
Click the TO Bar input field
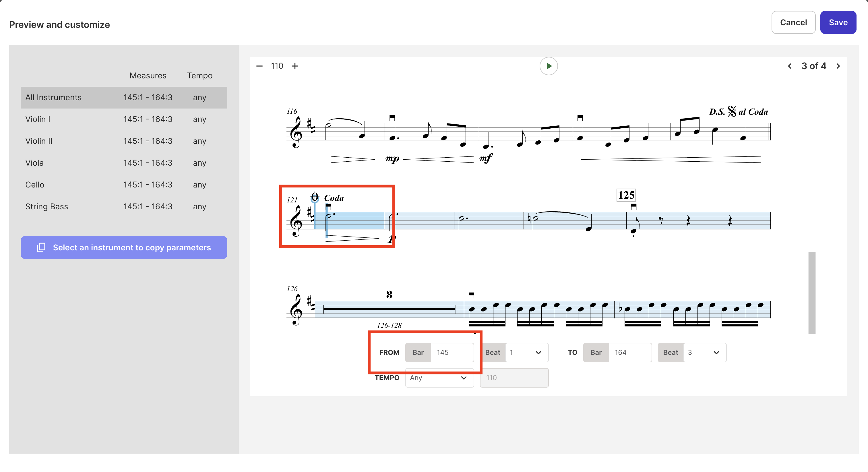630,352
